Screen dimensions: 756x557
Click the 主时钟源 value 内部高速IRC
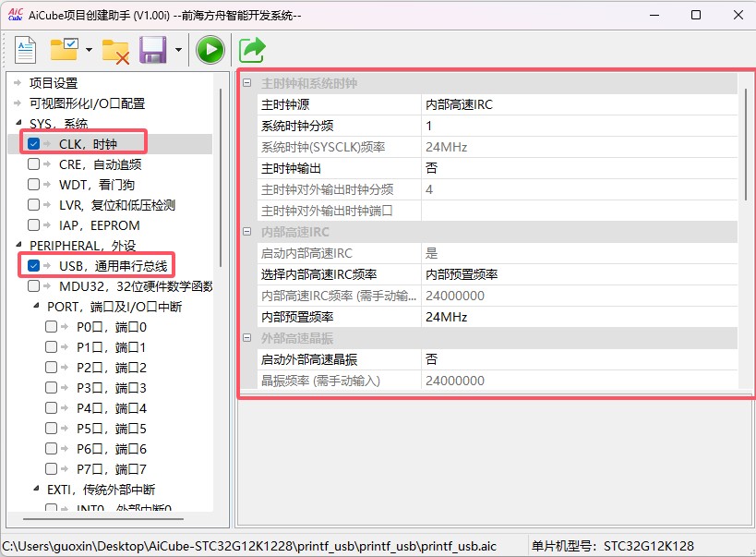[x=580, y=104]
